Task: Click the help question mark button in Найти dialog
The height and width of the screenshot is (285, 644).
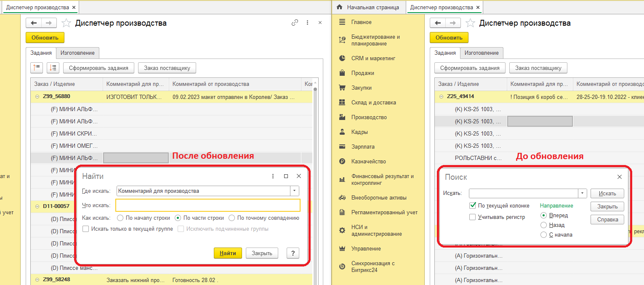Action: point(293,253)
